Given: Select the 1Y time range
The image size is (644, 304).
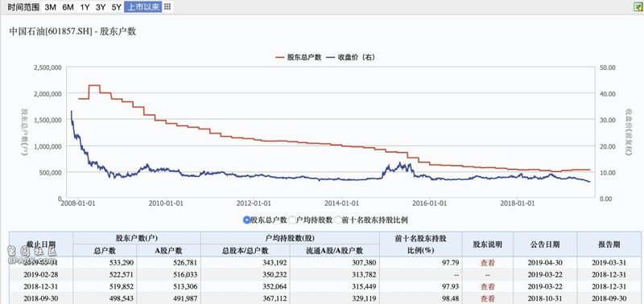Looking at the screenshot, I should tap(85, 7).
